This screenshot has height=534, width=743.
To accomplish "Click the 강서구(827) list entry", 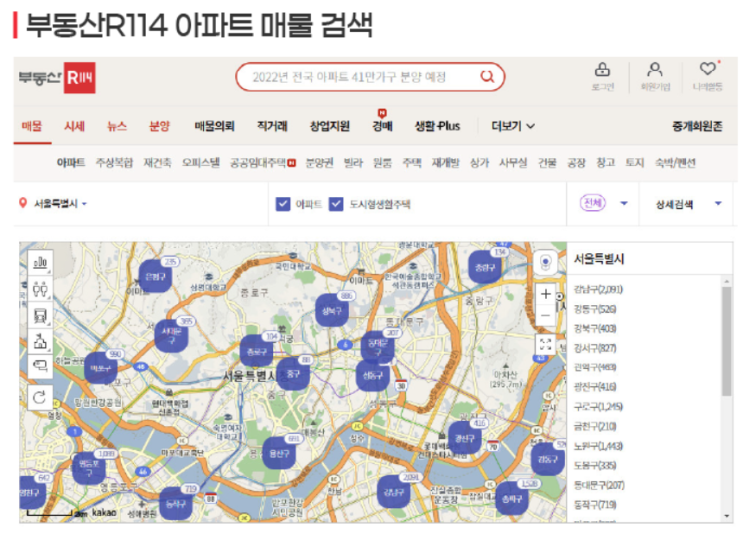I will tap(595, 348).
